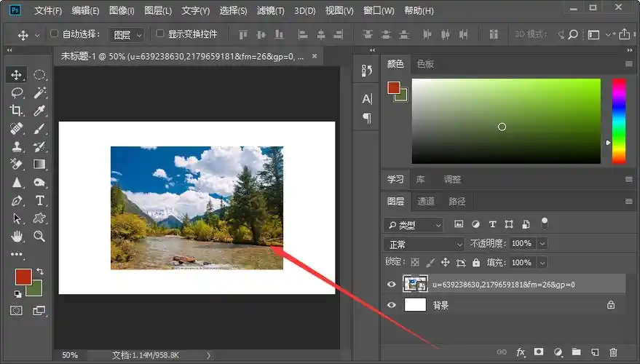Screen dimensions: 640x364
Task: Click the Quick Mask mode icon
Action: [16, 311]
